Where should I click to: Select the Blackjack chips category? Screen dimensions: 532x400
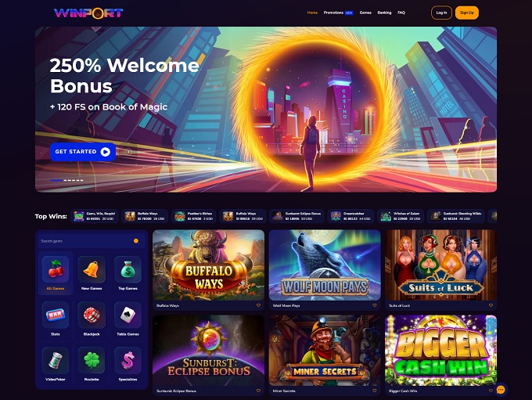point(92,319)
